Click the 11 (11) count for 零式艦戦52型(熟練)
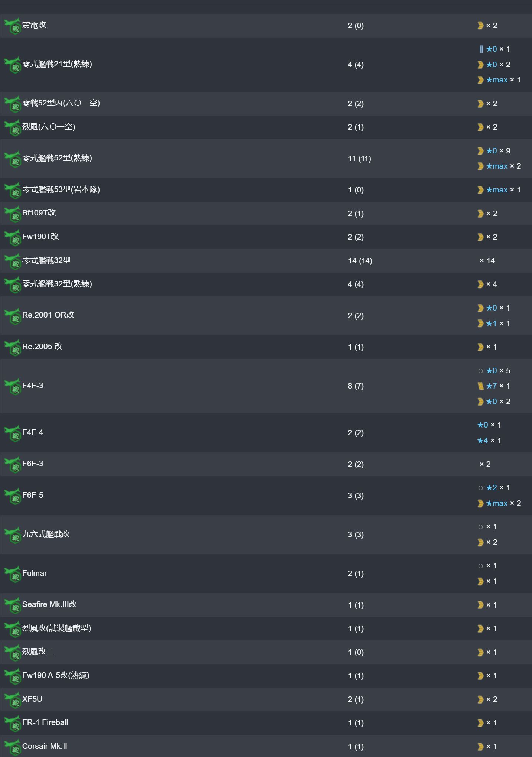532x757 pixels. [359, 159]
